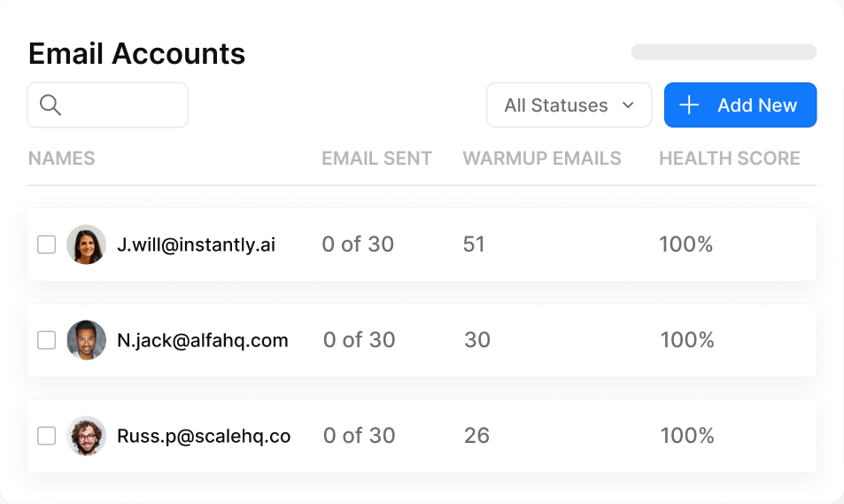Select the checkbox for J.will@instantly.ai

(46, 244)
